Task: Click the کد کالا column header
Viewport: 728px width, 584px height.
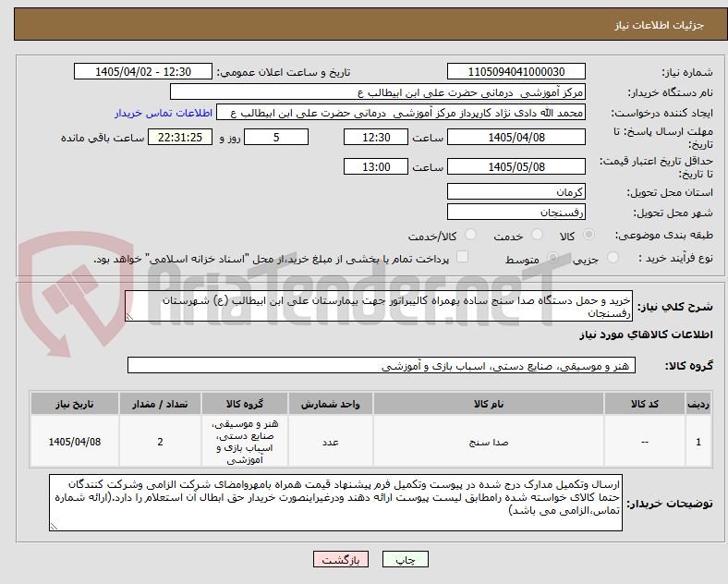Action: 645,404
